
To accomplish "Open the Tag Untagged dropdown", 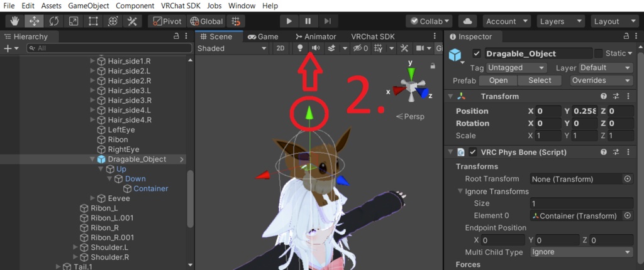I will [517, 68].
